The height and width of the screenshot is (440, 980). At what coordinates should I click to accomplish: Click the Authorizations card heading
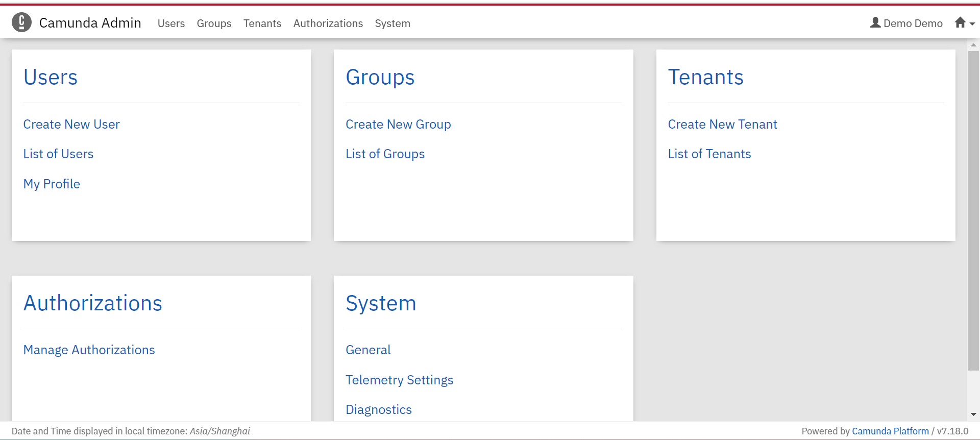[93, 304]
